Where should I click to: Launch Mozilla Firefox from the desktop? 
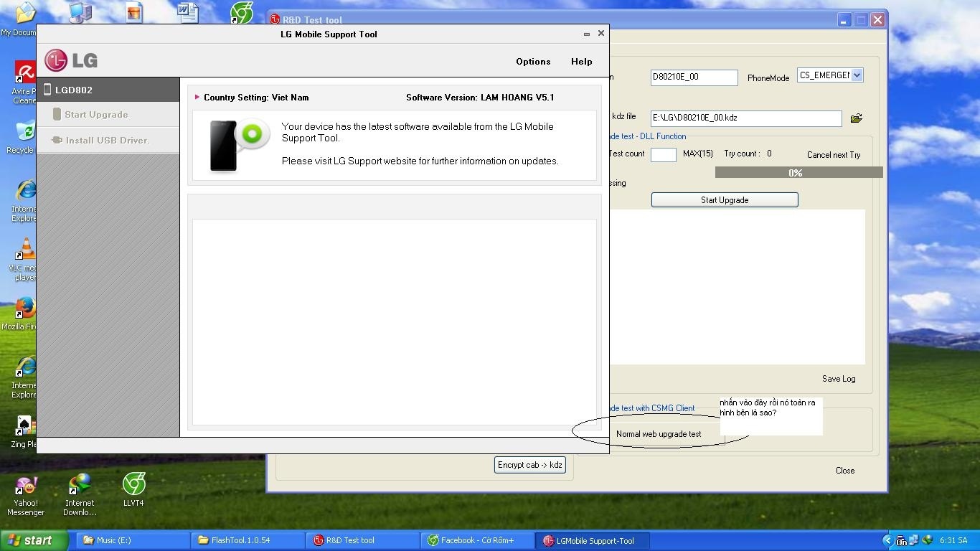(25, 309)
